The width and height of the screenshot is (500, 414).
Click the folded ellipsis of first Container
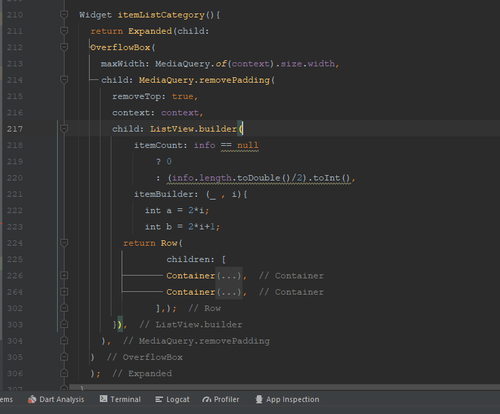pyautogui.click(x=229, y=276)
